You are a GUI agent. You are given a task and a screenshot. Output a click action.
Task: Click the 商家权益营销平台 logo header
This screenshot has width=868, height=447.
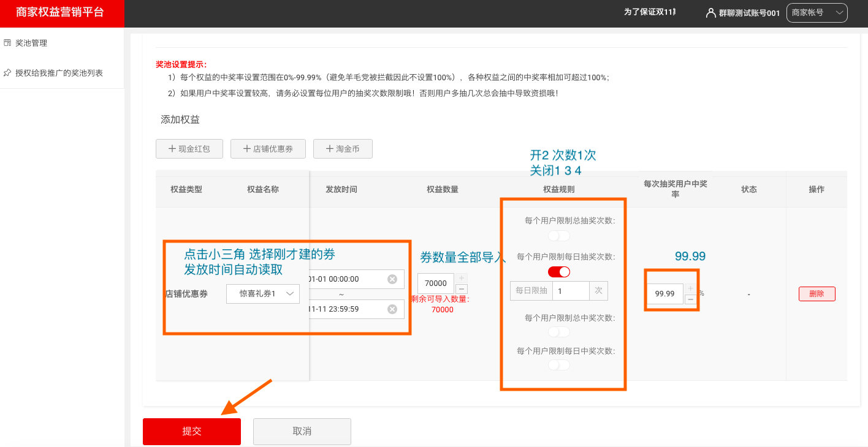[x=62, y=13]
